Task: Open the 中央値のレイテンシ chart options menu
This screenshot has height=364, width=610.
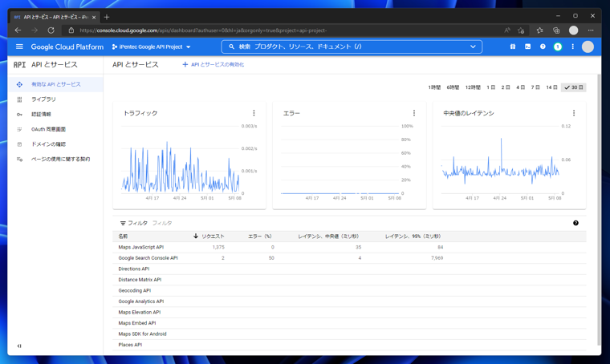Action: click(x=574, y=113)
